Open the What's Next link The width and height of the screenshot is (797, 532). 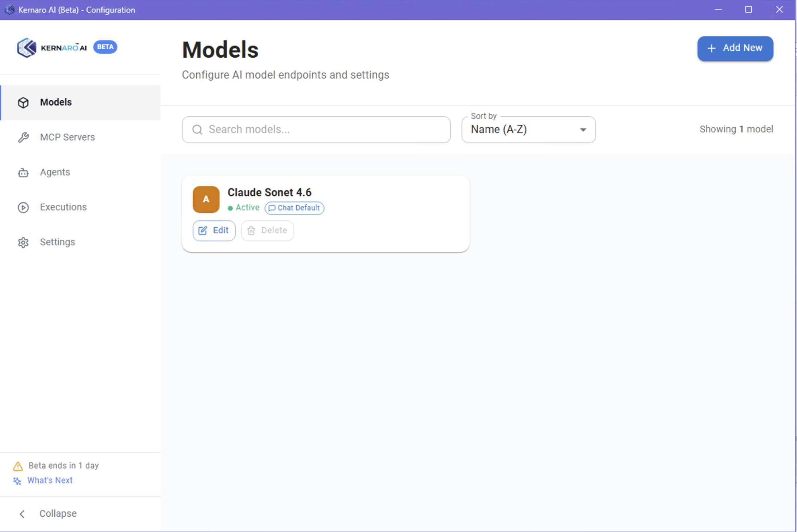point(50,481)
